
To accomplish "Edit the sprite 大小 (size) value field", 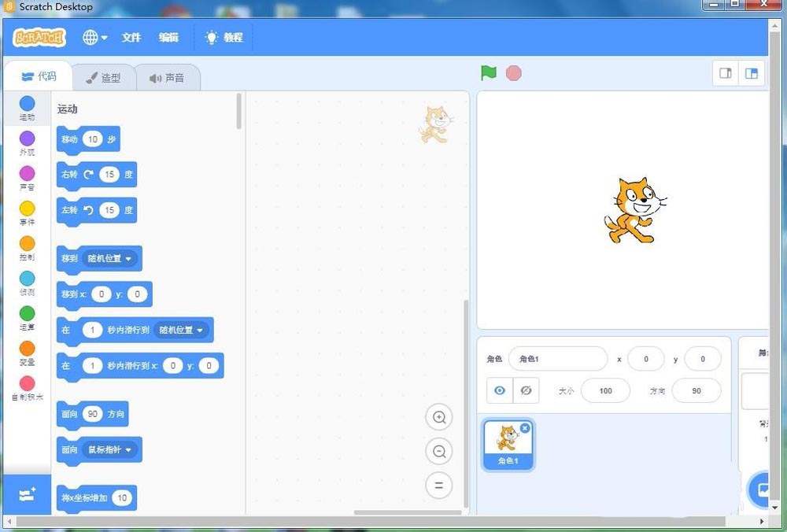I will [x=604, y=390].
